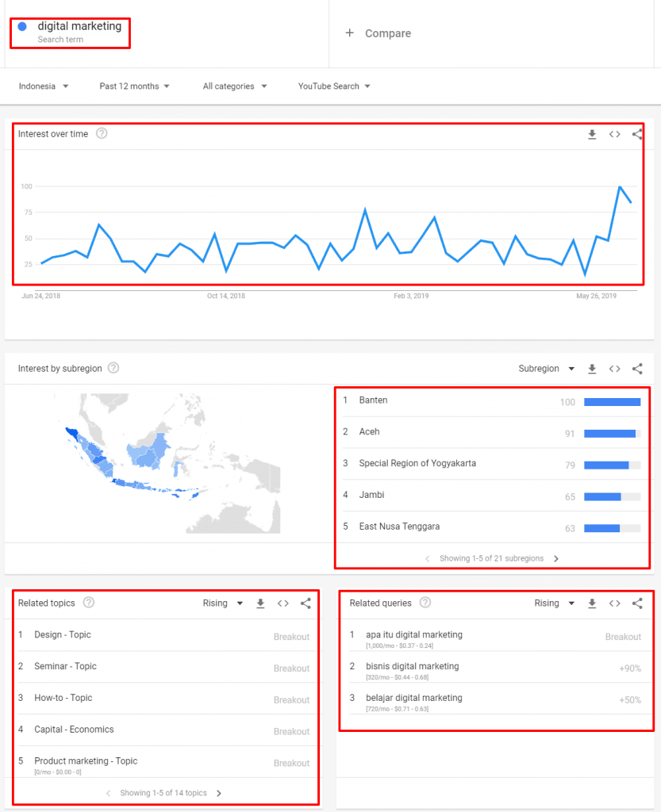Expand the Past 12 months time filter
This screenshot has width=661, height=812.
click(134, 86)
